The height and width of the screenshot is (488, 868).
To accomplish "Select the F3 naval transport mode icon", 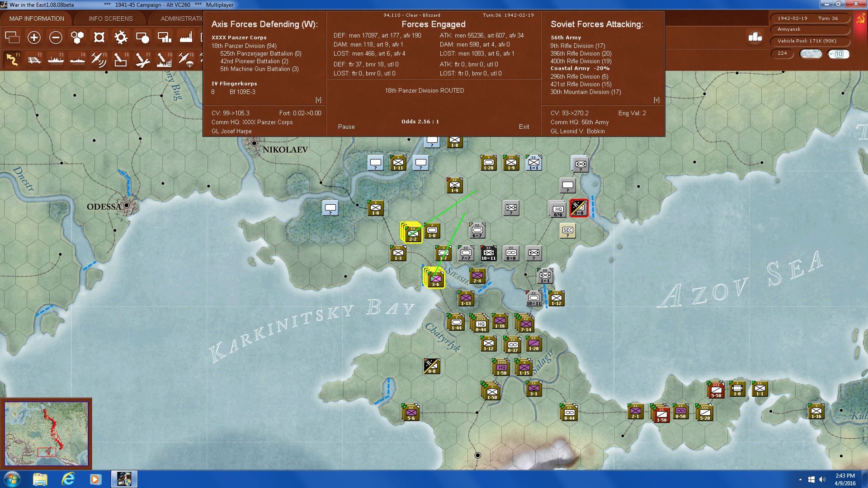I will coord(56,59).
